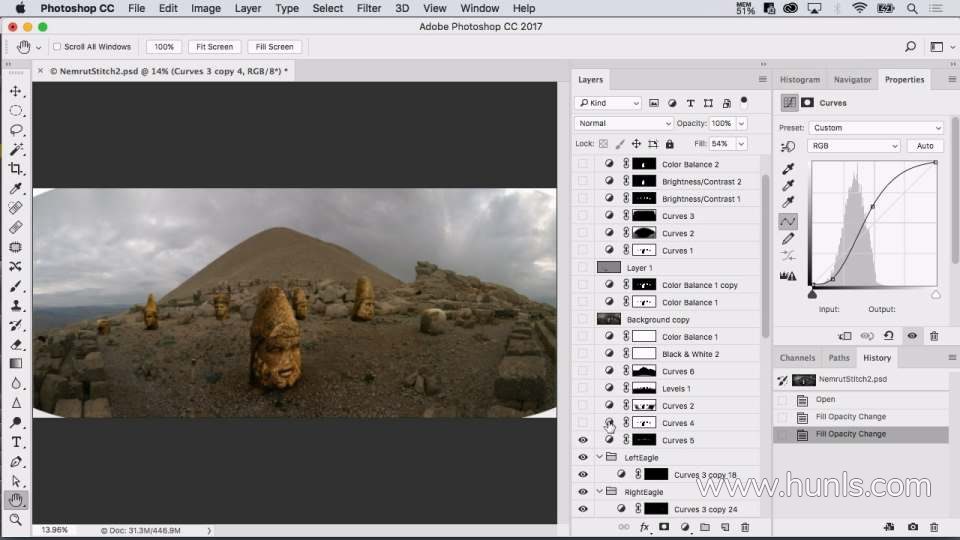Select the Lasso tool

click(16, 130)
